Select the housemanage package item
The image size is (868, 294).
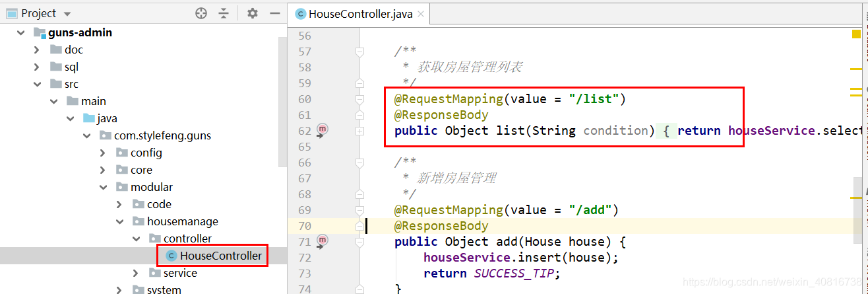(x=183, y=221)
